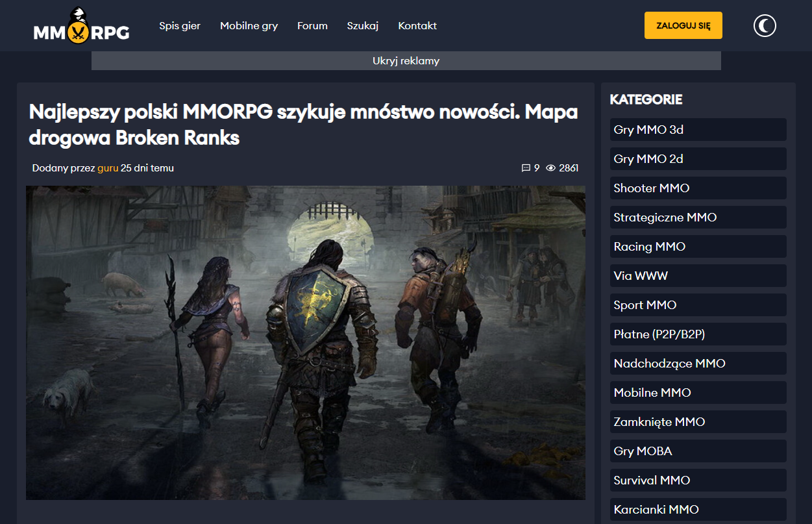Open the Broken Ranks article image

click(306, 343)
